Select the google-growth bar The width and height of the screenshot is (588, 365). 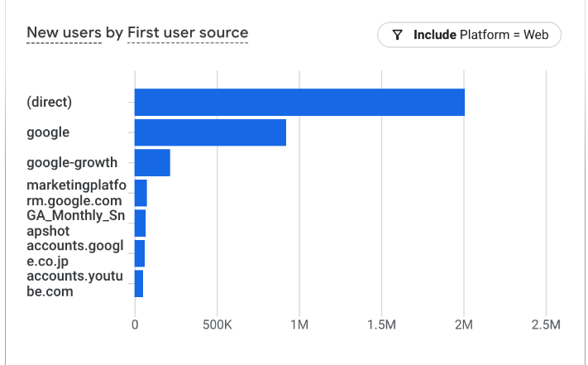click(152, 163)
